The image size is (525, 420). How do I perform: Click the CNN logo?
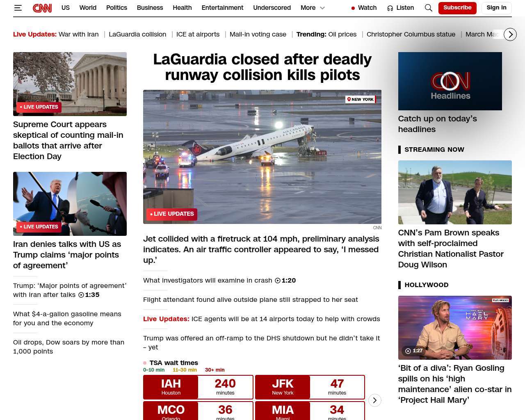pos(42,8)
